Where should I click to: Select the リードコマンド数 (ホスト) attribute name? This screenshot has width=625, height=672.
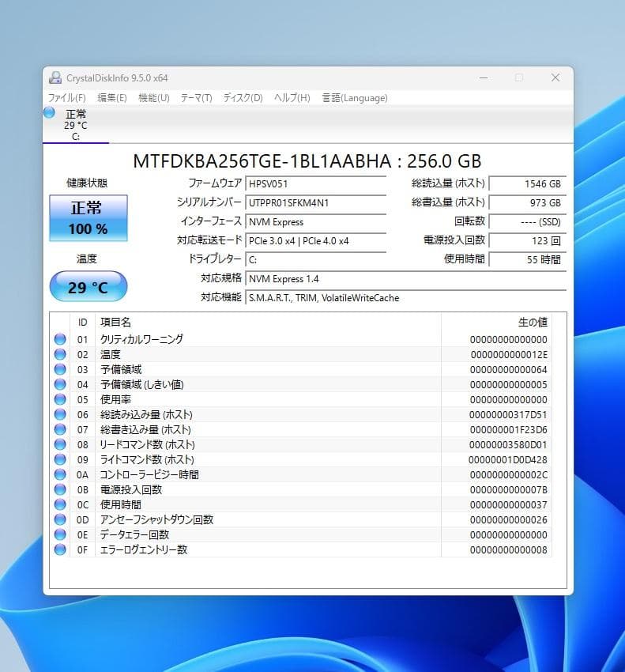148,444
